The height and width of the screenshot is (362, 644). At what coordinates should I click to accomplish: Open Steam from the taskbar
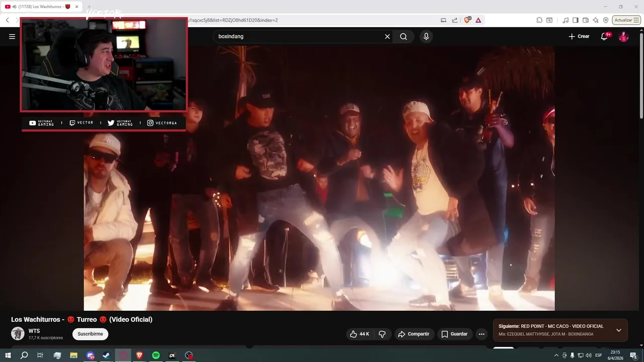(107, 355)
